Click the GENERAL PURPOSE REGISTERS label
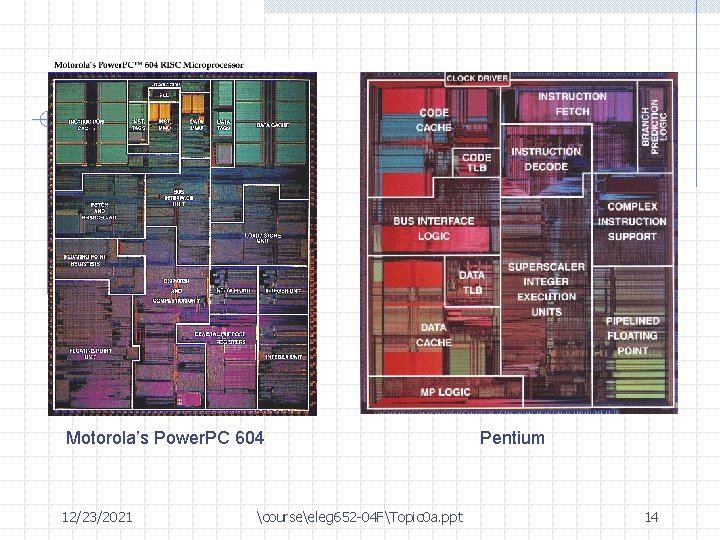Image resolution: width=720 pixels, height=540 pixels. click(220, 338)
